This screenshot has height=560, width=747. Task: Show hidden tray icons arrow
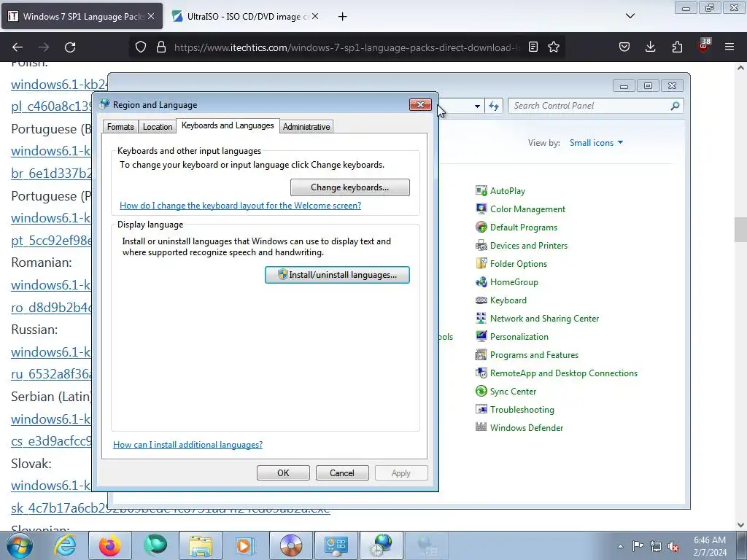[x=620, y=546]
